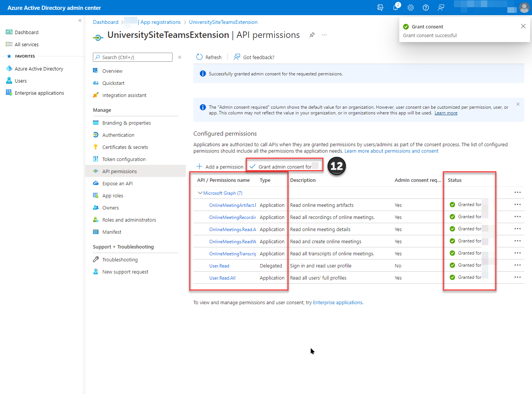Open ellipsis menu for User.Read row

(518, 265)
